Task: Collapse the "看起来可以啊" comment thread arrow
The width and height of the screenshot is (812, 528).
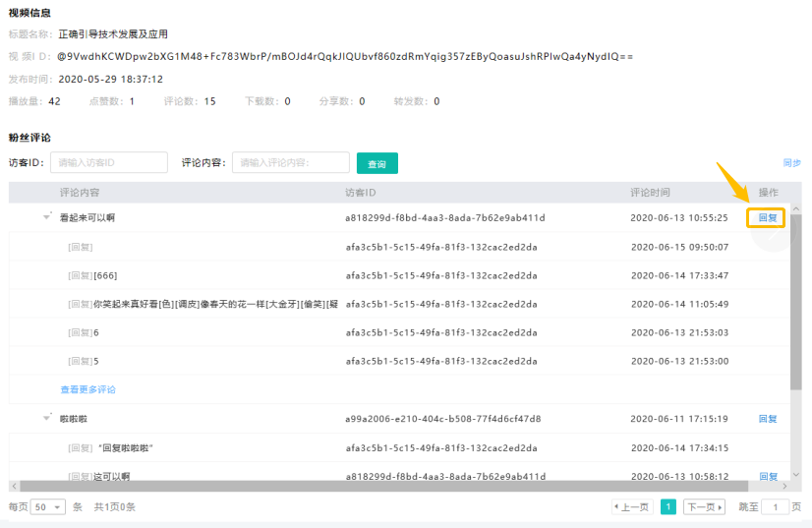Action: (46, 217)
